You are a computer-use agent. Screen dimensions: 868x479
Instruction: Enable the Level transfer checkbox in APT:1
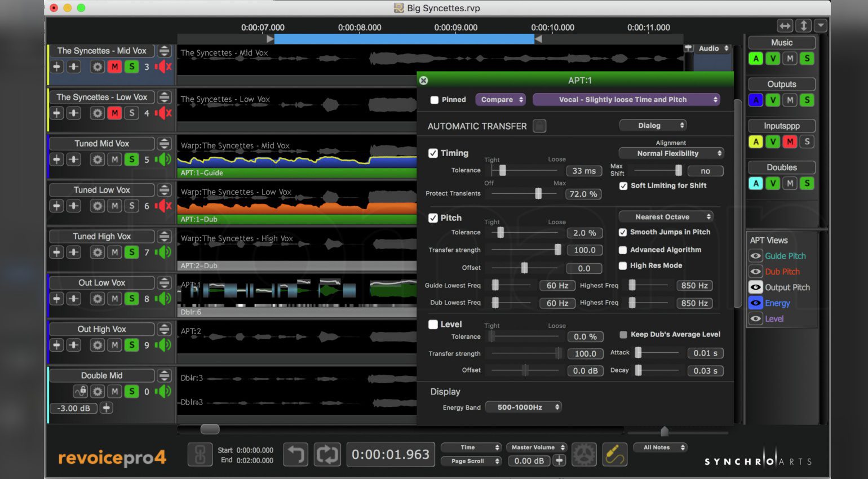pos(433,324)
